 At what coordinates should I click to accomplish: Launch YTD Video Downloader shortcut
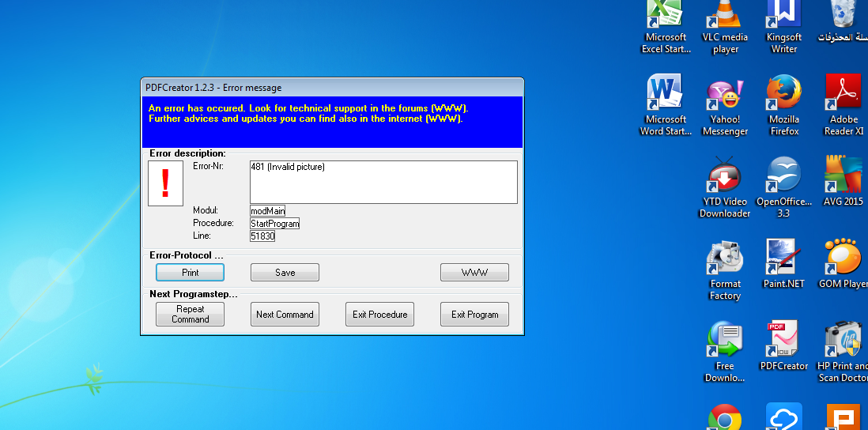click(725, 187)
